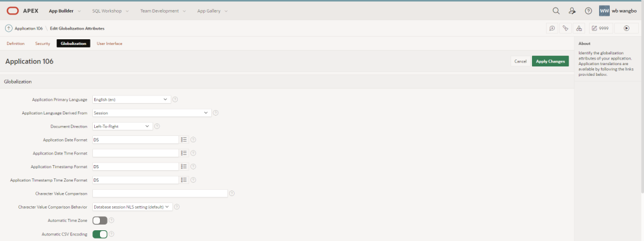Image resolution: width=644 pixels, height=241 pixels.
Task: Show help for Application Timestamp Format
Action: [x=193, y=166]
